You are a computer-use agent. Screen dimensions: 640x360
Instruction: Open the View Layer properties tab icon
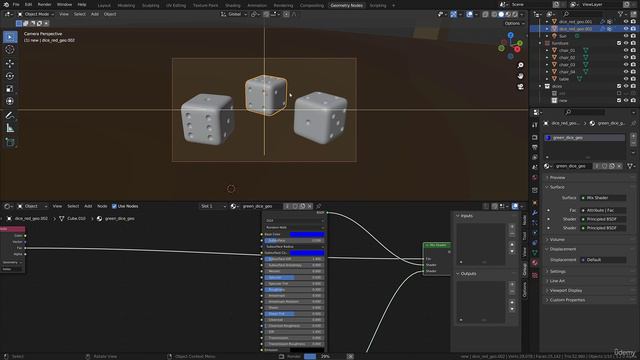[x=535, y=157]
